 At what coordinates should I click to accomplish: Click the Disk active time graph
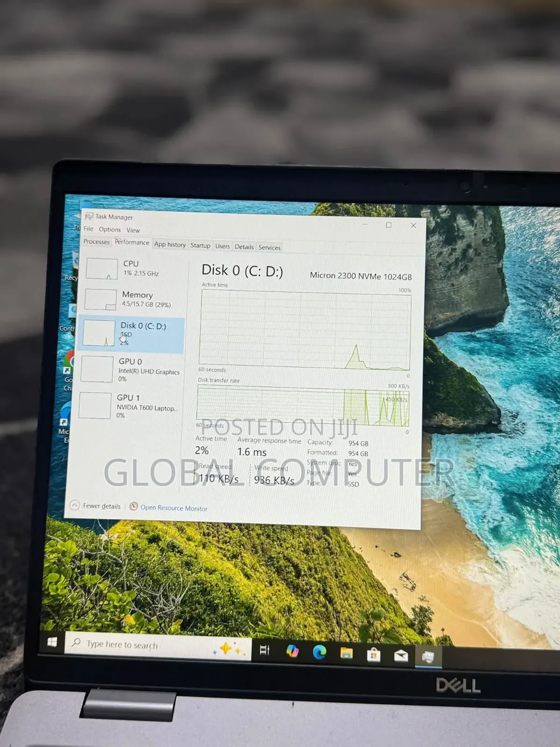(305, 331)
